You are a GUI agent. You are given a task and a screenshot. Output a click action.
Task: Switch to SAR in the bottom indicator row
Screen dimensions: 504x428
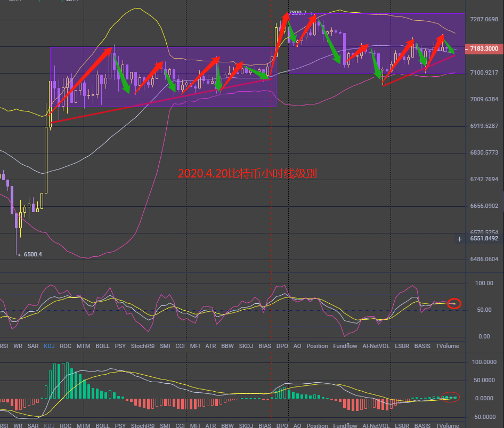[x=33, y=425]
